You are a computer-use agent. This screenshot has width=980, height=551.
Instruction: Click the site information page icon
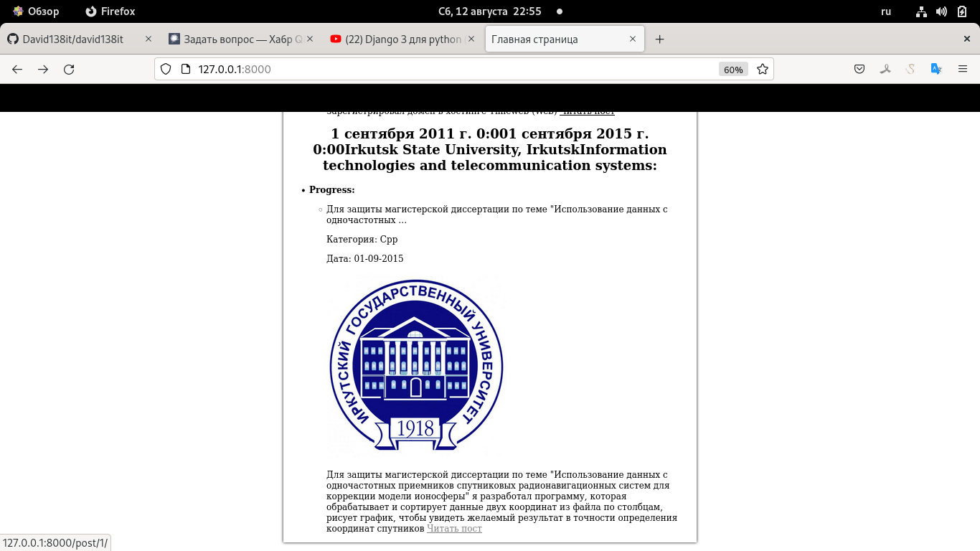(186, 69)
